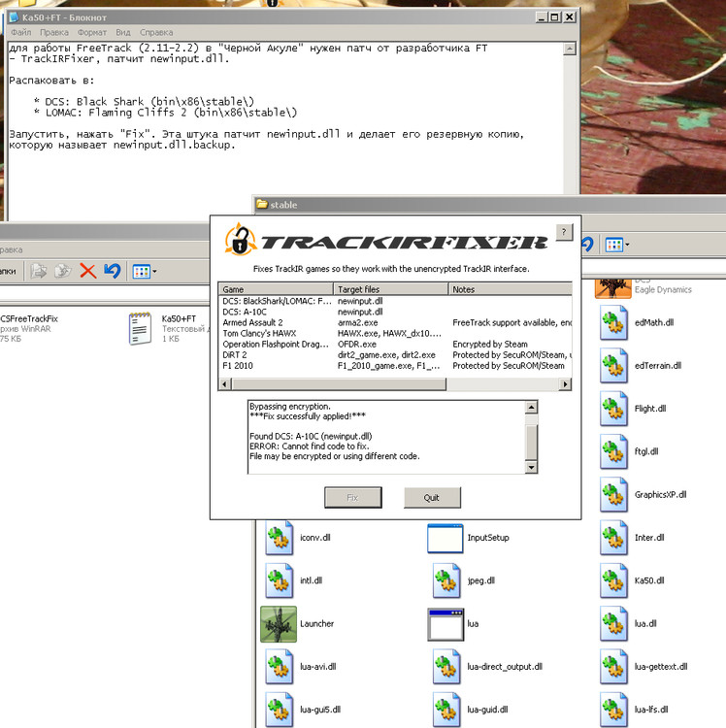Click the Notes column header
The height and width of the screenshot is (728, 726).
tap(510, 289)
